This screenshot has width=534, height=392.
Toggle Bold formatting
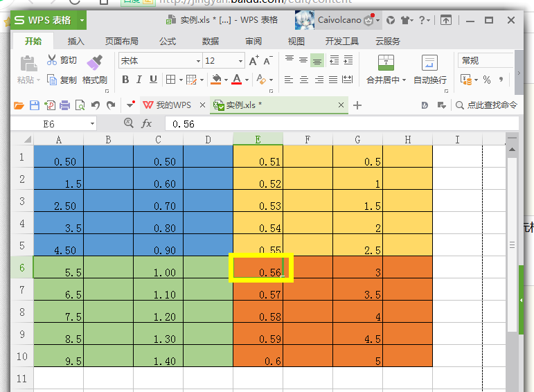(x=125, y=80)
